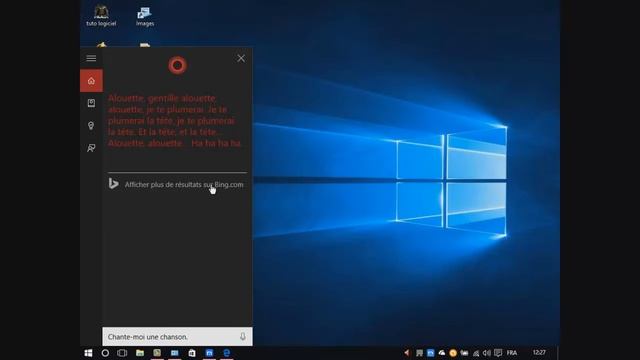Screen dimensions: 640x360
Task: Open 'Afficher plus de résultats sur Bing.com' link
Action: pyautogui.click(x=184, y=184)
